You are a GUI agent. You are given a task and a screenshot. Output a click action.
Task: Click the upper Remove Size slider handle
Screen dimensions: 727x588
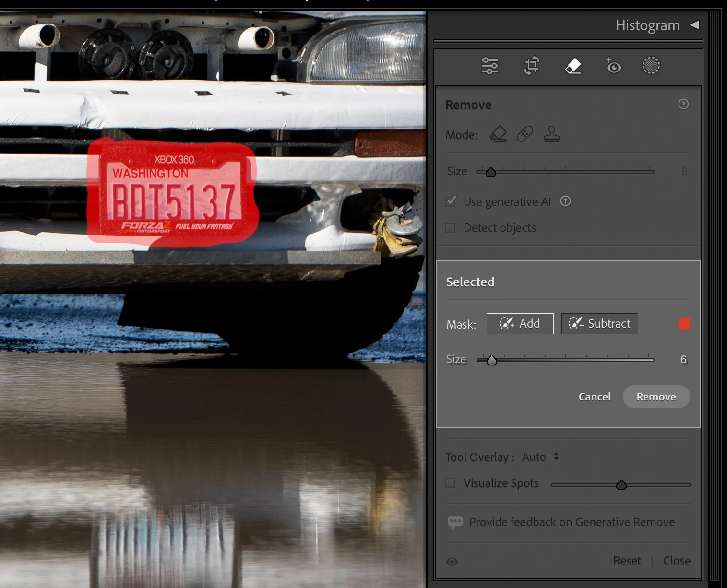coord(490,172)
